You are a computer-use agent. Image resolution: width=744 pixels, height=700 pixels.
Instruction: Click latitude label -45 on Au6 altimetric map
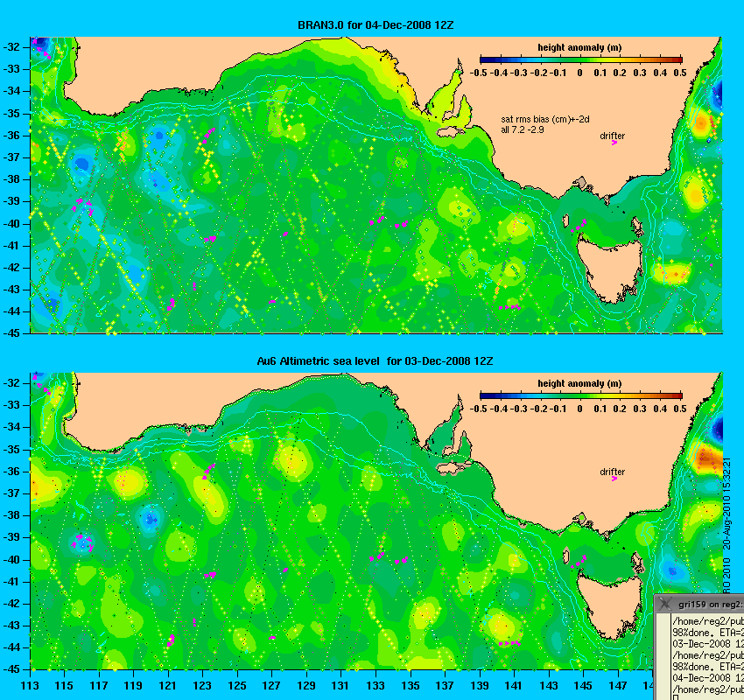11,669
